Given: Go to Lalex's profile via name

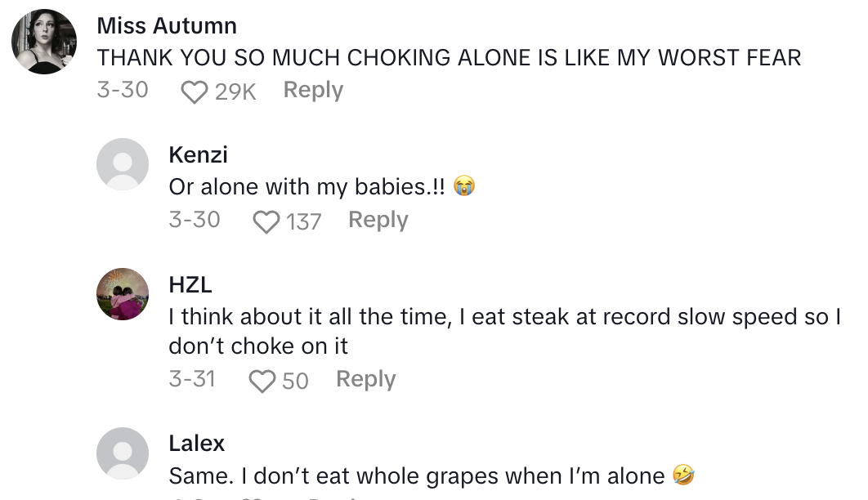Looking at the screenshot, I should pos(196,443).
